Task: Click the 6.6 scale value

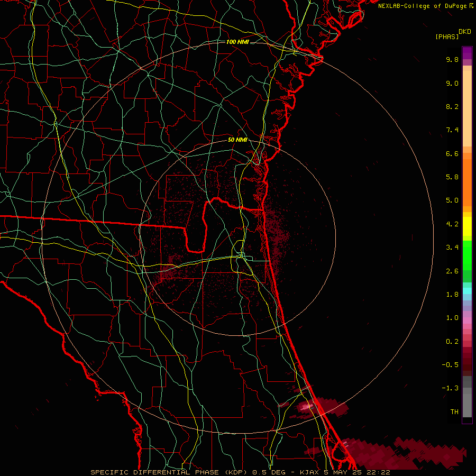Action: pyautogui.click(x=452, y=154)
